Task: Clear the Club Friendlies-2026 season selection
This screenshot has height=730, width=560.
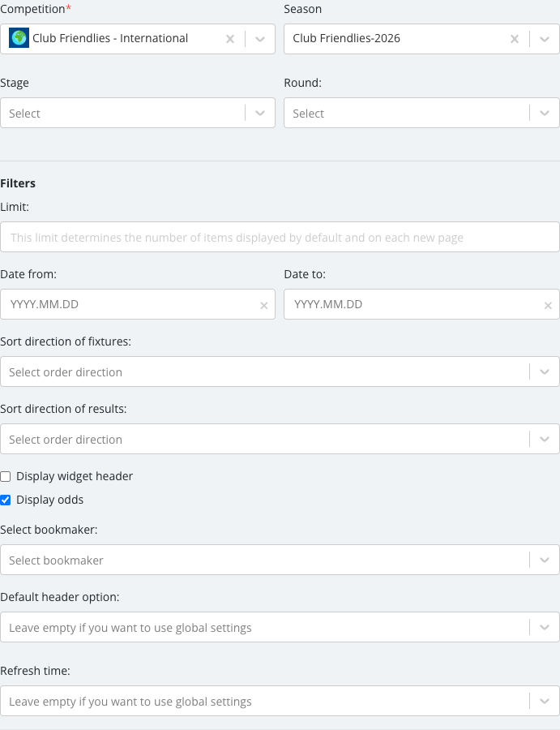Action: coord(515,39)
